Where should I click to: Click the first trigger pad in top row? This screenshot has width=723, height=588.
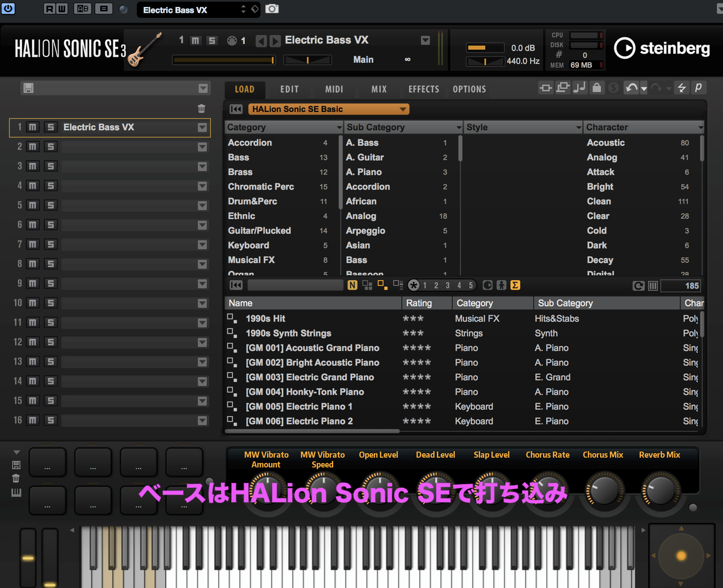pyautogui.click(x=48, y=462)
